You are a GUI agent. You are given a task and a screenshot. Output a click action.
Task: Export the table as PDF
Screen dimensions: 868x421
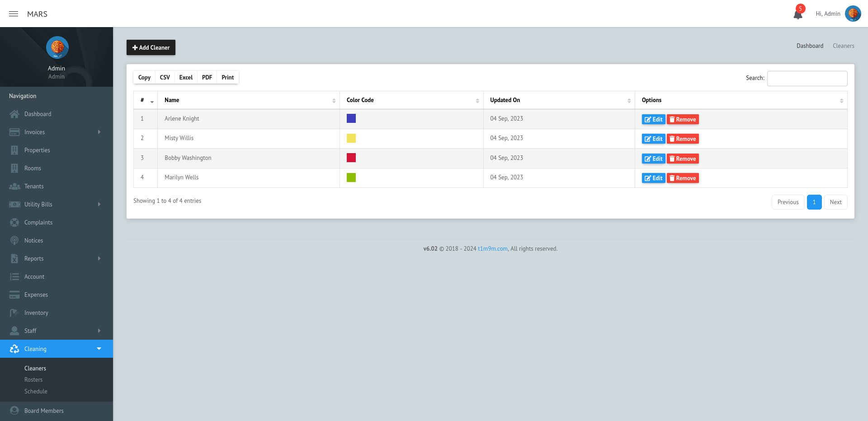(x=207, y=77)
